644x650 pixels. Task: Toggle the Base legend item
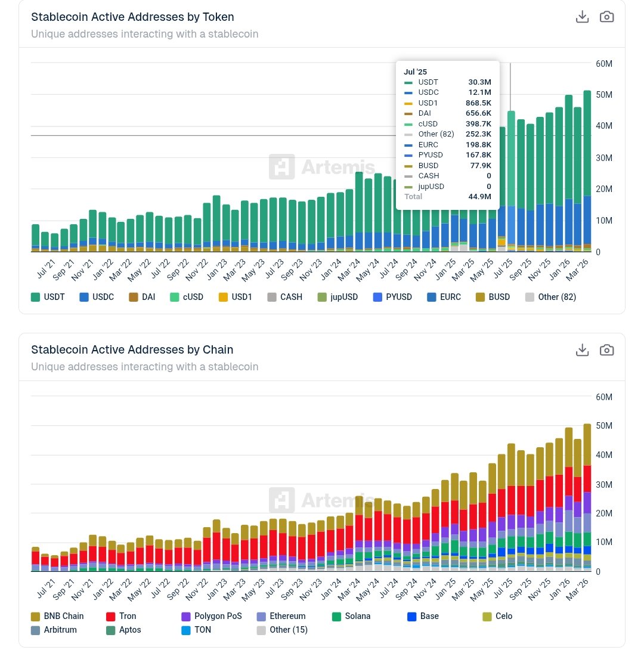[423, 616]
